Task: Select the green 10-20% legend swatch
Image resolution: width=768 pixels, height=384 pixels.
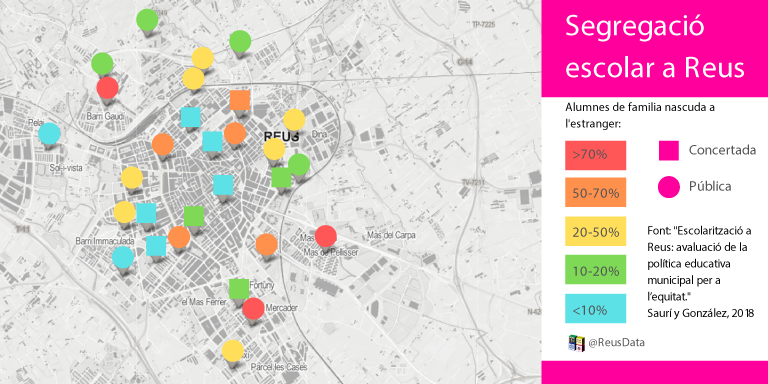Action: [596, 269]
